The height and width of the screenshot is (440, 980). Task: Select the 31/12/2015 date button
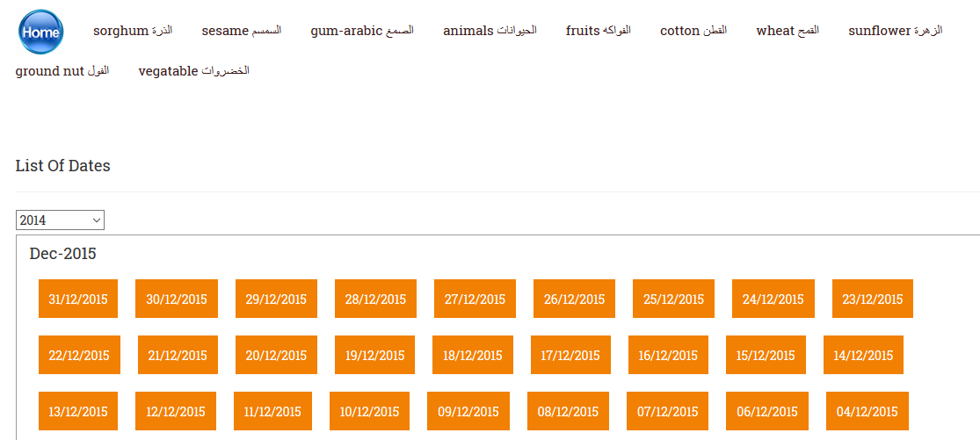tap(78, 299)
